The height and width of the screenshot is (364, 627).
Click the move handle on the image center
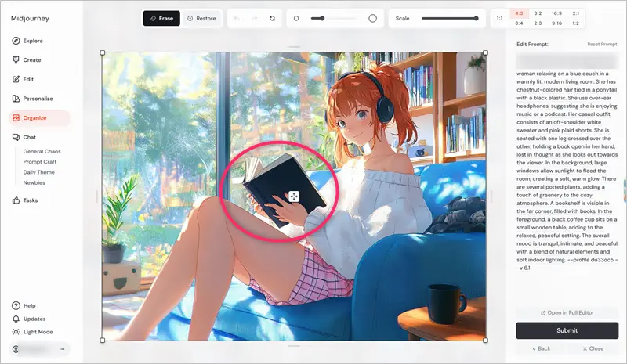pos(293,196)
